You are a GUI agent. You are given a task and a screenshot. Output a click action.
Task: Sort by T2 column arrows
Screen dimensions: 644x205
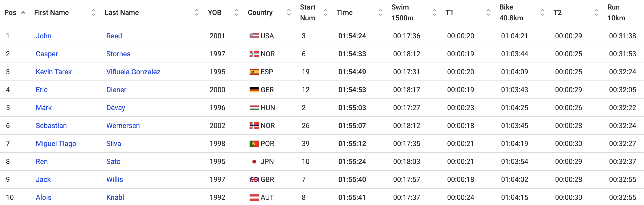pyautogui.click(x=596, y=13)
